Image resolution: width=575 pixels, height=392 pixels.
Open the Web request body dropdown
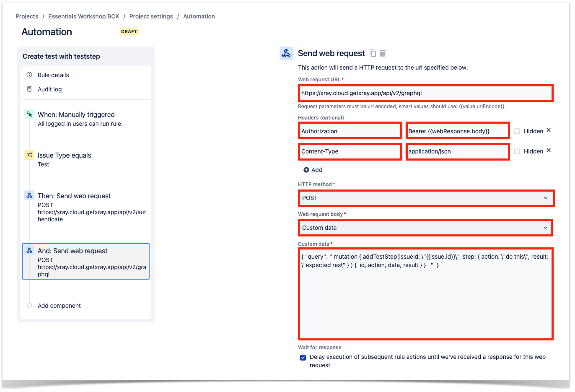tap(425, 228)
